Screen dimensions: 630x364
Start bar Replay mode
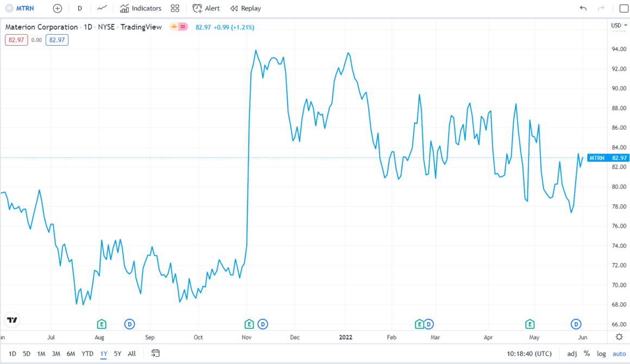(x=245, y=8)
